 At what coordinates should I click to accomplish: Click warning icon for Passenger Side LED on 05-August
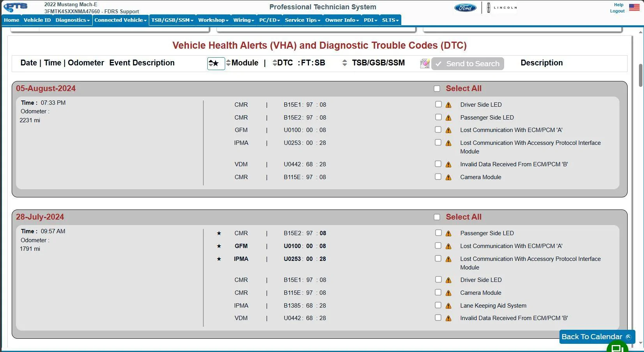[448, 118]
